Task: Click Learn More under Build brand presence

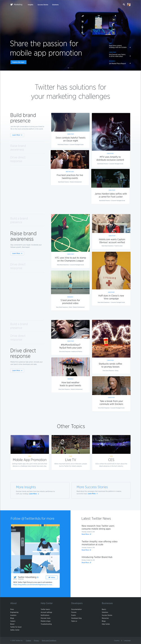Action: [17, 135]
